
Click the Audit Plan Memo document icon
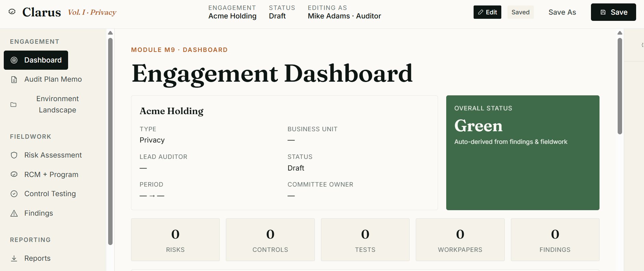pos(14,80)
